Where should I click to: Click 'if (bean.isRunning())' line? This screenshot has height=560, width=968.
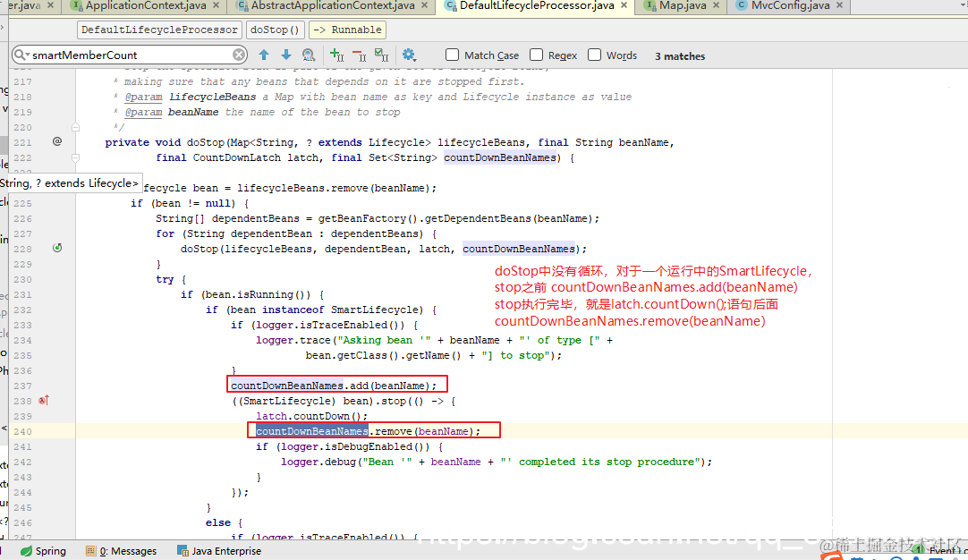pos(252,294)
